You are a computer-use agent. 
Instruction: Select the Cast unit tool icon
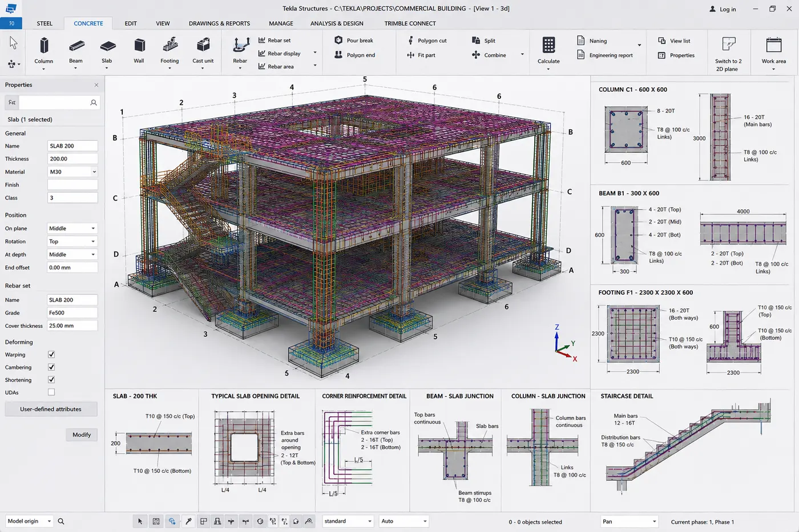pos(203,45)
